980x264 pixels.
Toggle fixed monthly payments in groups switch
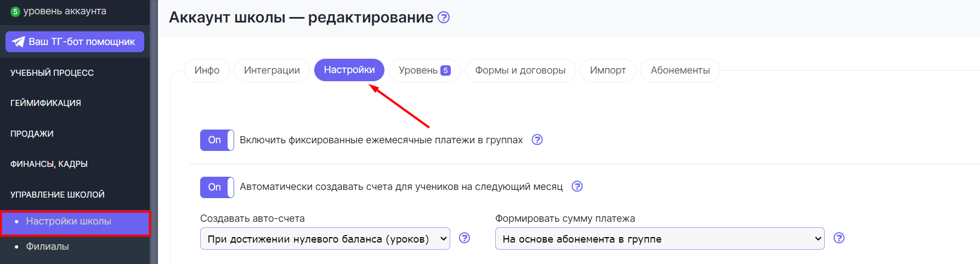coord(217,140)
